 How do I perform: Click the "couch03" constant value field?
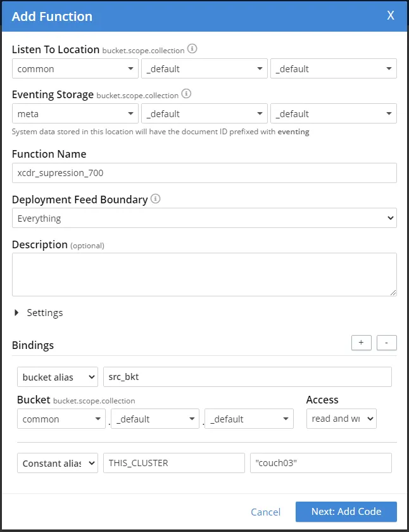click(320, 463)
